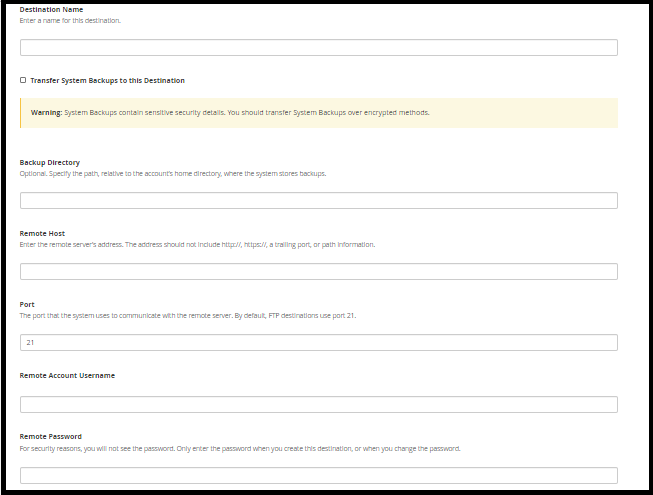Click the Remote Host address help text
653x495 pixels.
tap(197, 244)
